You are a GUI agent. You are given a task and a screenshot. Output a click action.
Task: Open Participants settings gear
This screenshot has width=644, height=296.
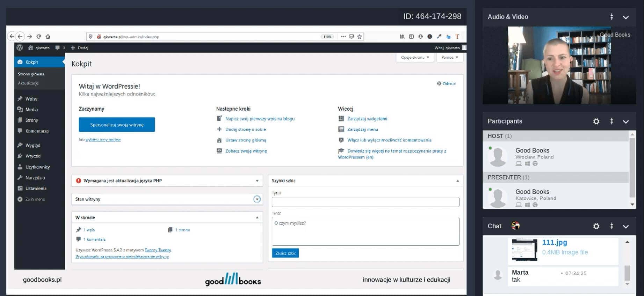click(x=596, y=121)
